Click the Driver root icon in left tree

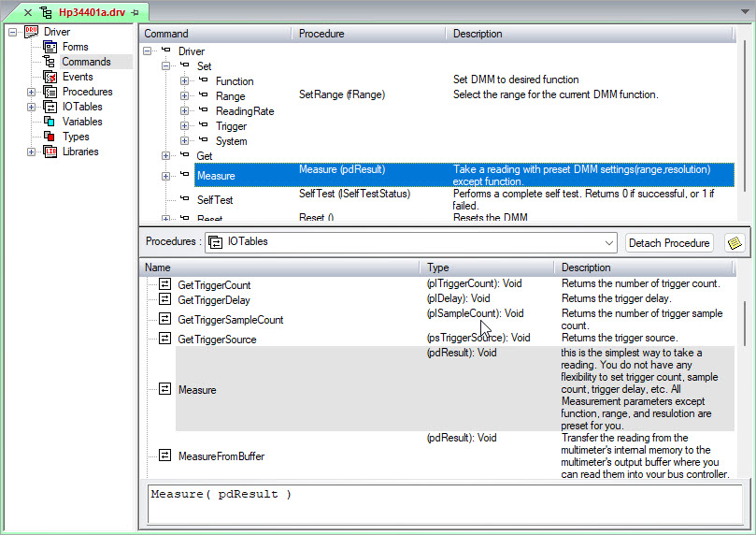pyautogui.click(x=32, y=32)
